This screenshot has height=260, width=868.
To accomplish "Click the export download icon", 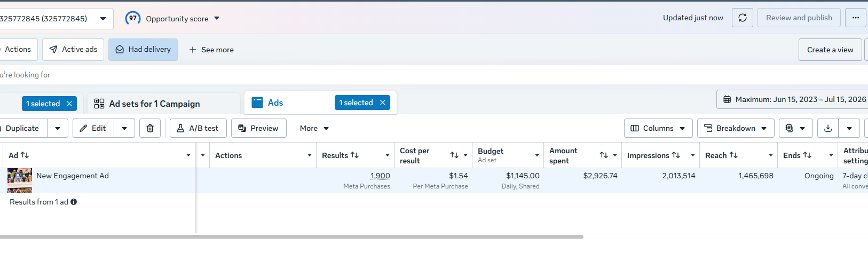I will pyautogui.click(x=828, y=128).
